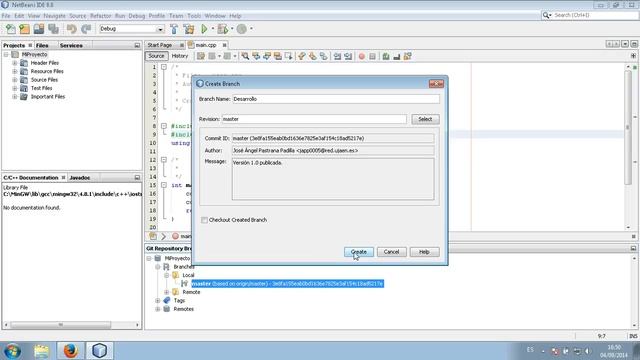Expand the Resource Files node
This screenshot has width=640, height=360.
[x=15, y=71]
